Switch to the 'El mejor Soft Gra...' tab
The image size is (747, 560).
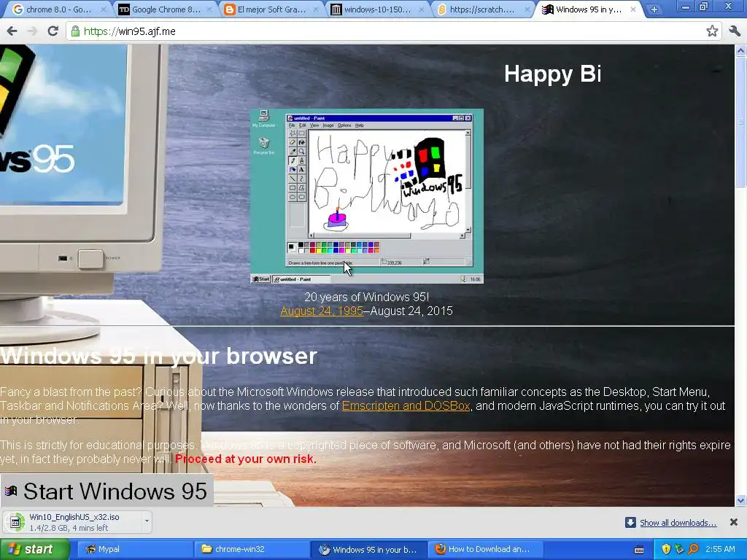pos(271,9)
